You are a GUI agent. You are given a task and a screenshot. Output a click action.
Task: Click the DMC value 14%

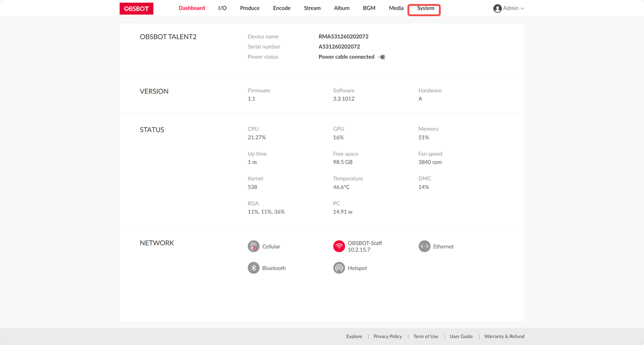(424, 187)
